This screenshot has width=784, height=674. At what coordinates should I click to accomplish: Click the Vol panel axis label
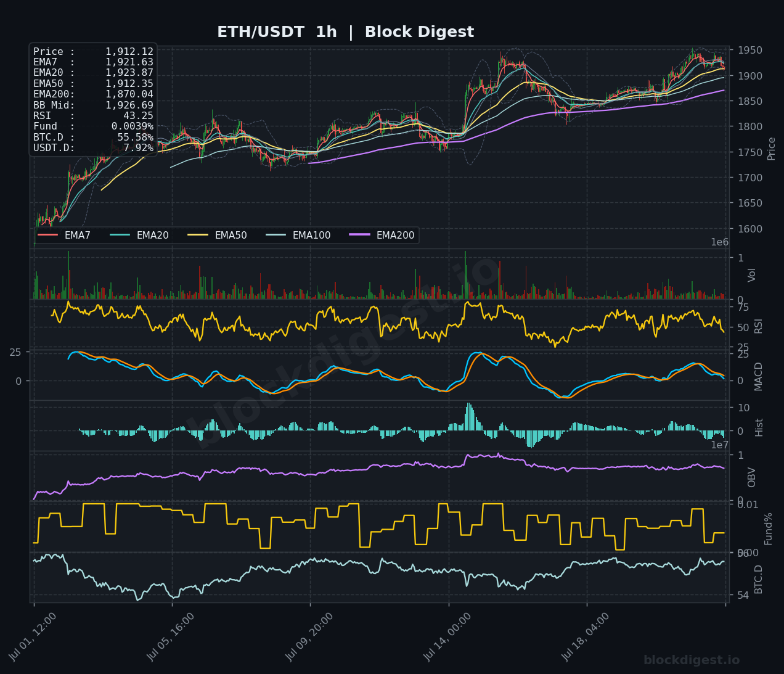[x=752, y=275]
